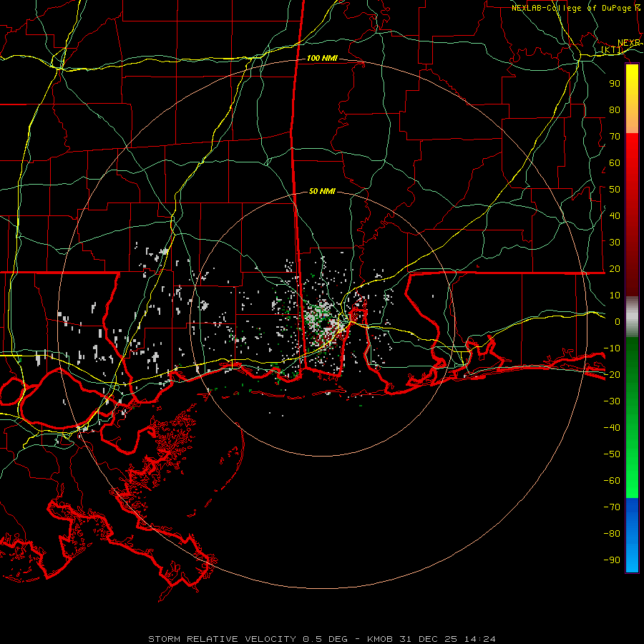The width and height of the screenshot is (644, 644).
Task: Click the -70 value on the velocity scale
Action: click(x=612, y=507)
